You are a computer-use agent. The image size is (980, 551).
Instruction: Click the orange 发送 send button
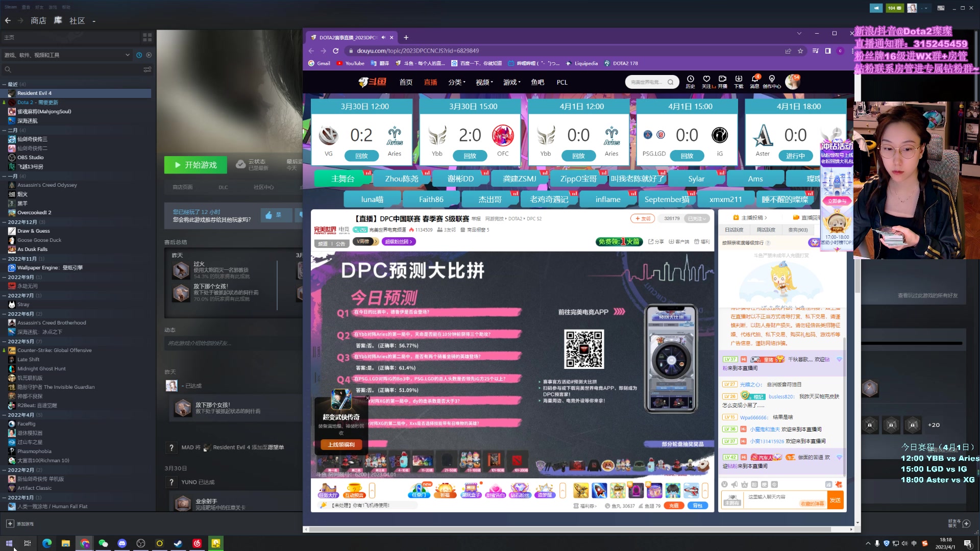(x=835, y=500)
